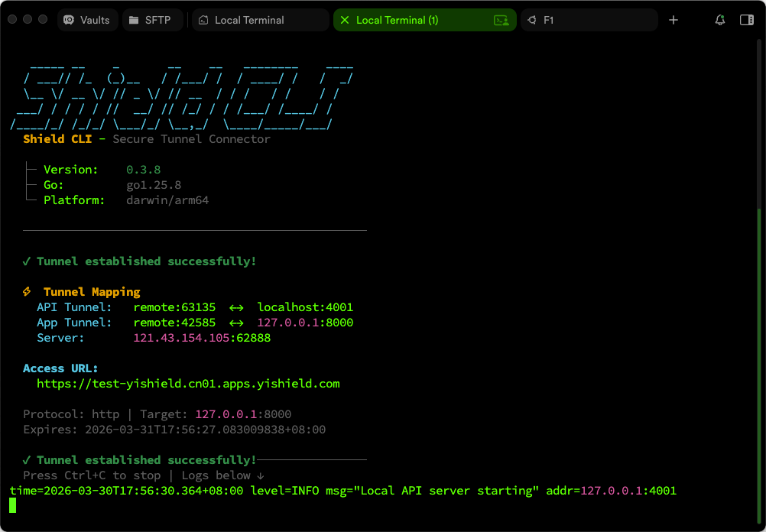Toggle the right sidebar panel icon

click(746, 20)
